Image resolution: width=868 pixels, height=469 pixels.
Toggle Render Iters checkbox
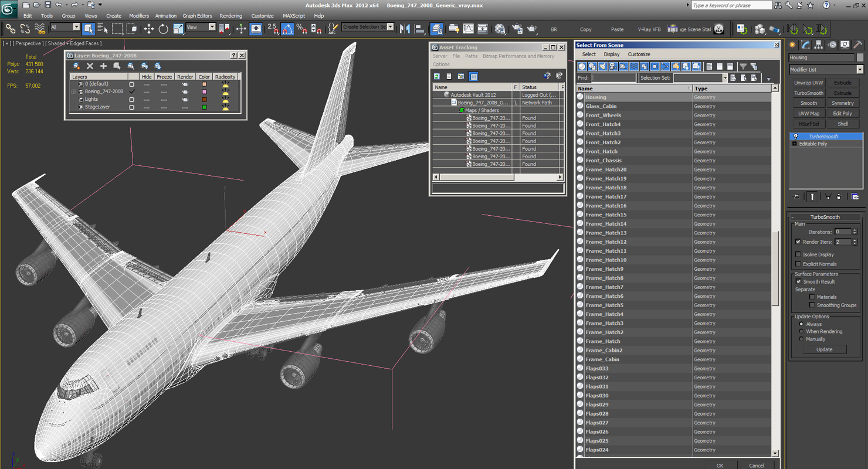click(798, 242)
